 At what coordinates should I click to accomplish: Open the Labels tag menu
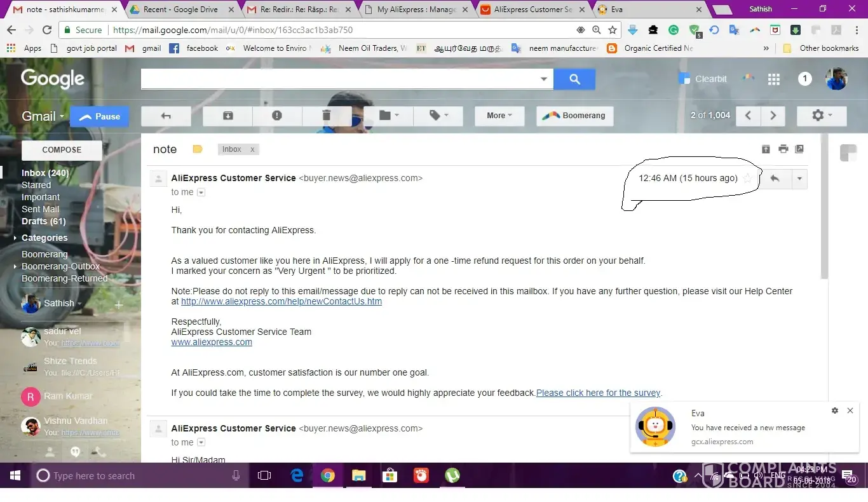[438, 116]
